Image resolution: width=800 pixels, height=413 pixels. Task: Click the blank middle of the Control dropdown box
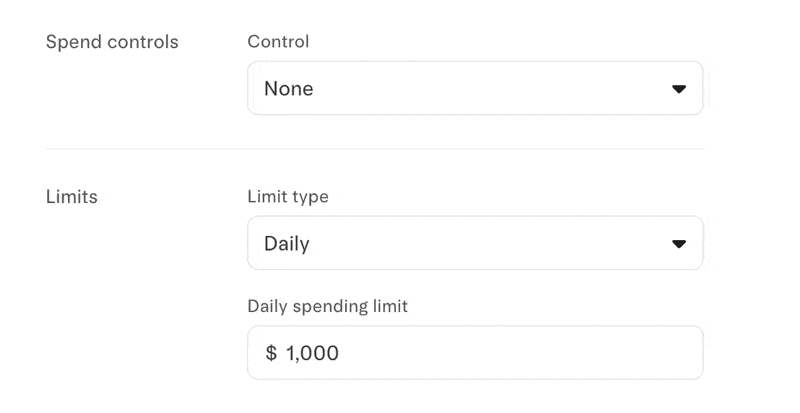(x=490, y=89)
